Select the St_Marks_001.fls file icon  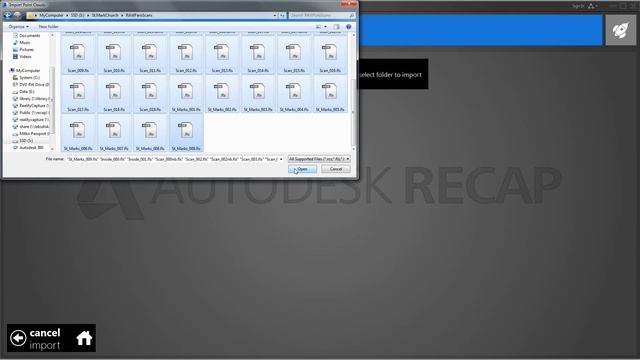click(186, 92)
